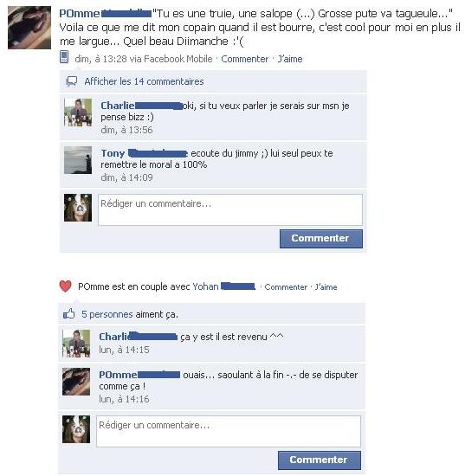Screen dimensions: 465x476
Task: Like the couple announcement via J'aime
Action: pos(326,286)
